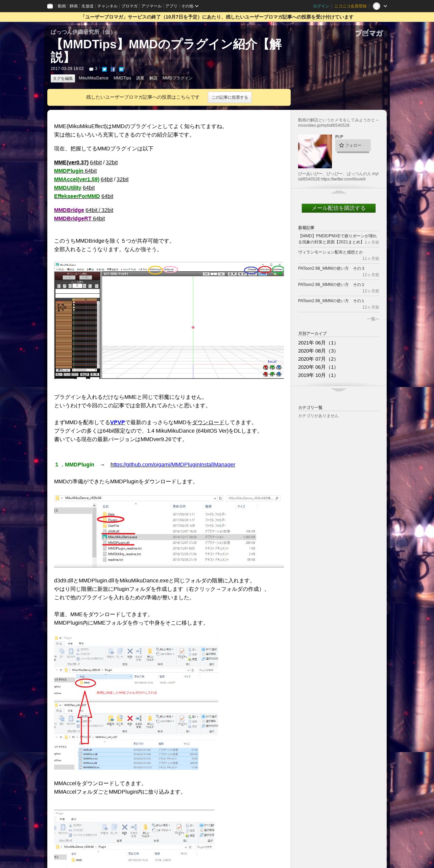Click メール配信を購読する button
The height and width of the screenshot is (868, 434).
point(339,208)
